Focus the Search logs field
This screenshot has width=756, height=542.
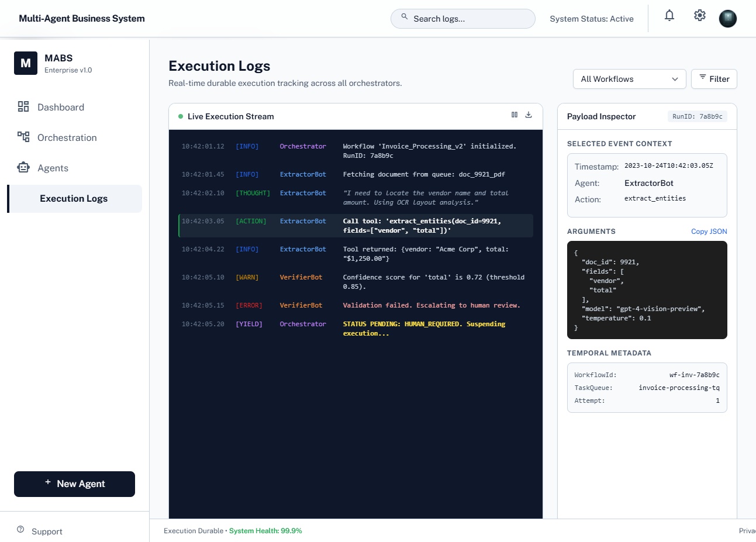point(463,19)
